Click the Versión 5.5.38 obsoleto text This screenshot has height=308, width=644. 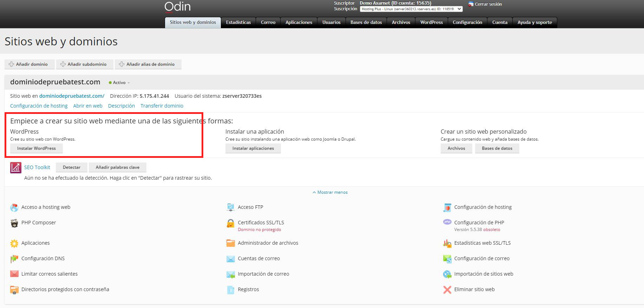coord(477,230)
